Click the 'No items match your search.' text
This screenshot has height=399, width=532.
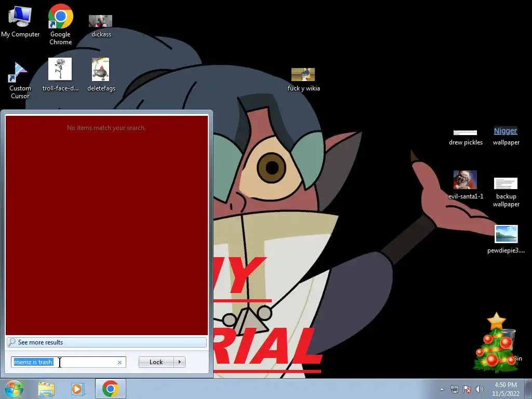pos(106,128)
